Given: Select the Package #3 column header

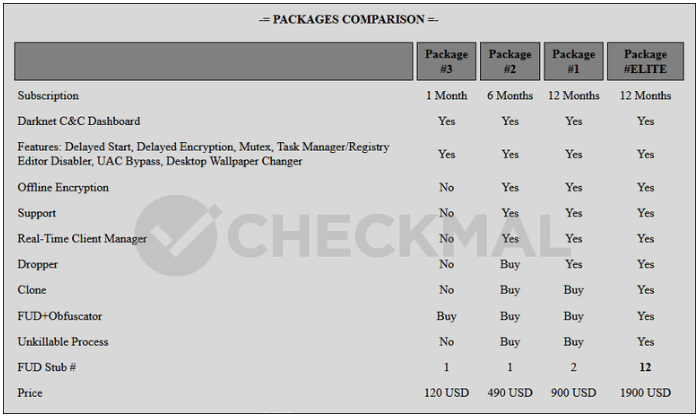Looking at the screenshot, I should (446, 61).
